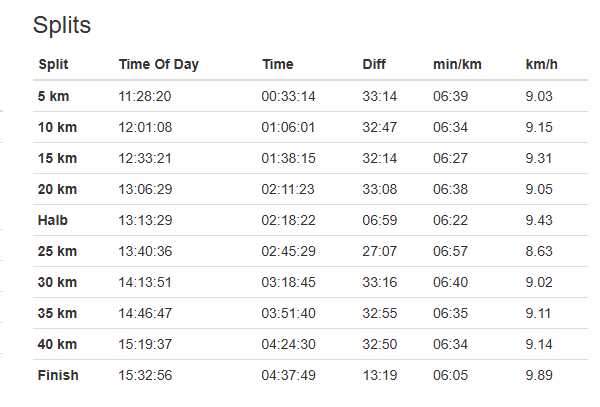This screenshot has height=407, width=600.
Task: Click the Time column header
Action: point(278,65)
